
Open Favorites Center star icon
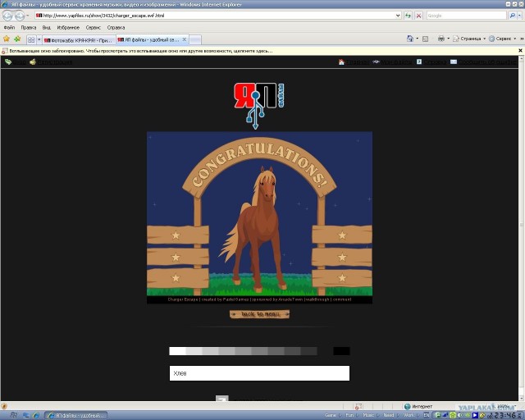(7, 39)
